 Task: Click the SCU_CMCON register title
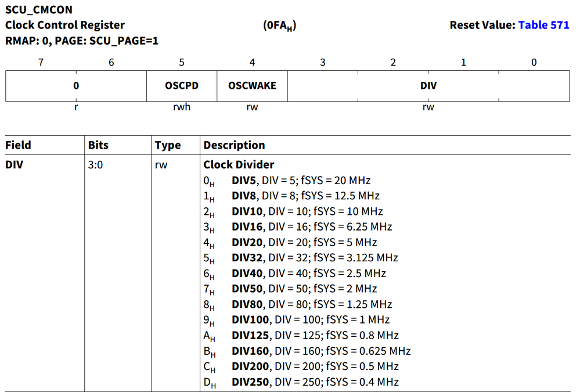38,9
